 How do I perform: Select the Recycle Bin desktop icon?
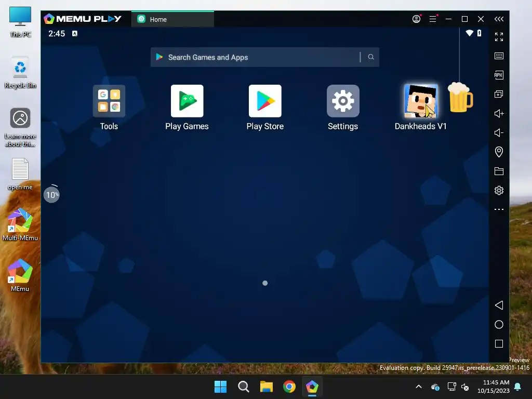click(x=20, y=72)
